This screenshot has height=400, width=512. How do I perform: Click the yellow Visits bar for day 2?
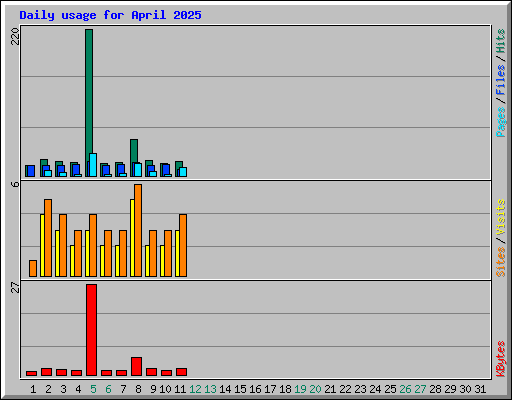42,245
